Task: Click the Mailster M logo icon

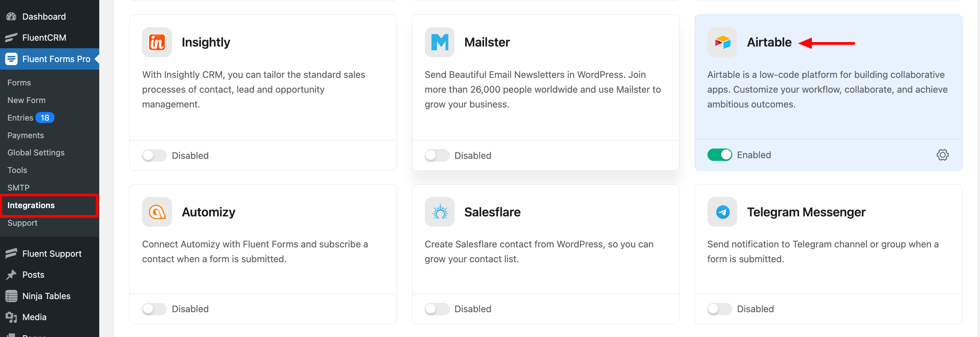Action: point(439,42)
